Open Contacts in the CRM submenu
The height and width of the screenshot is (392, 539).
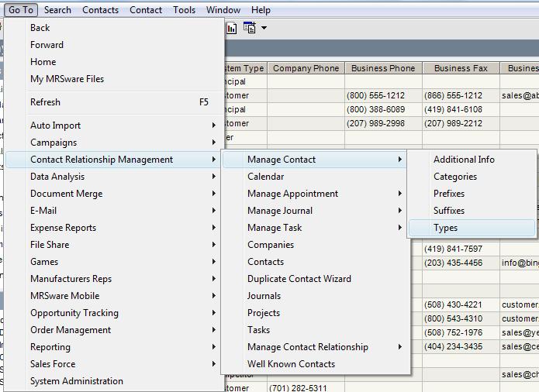(315, 262)
